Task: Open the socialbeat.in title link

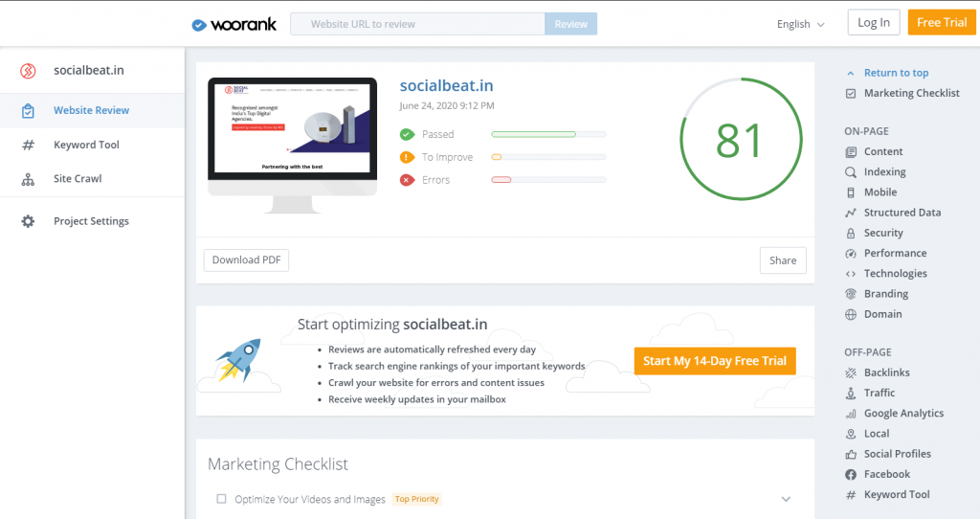Action: tap(446, 85)
